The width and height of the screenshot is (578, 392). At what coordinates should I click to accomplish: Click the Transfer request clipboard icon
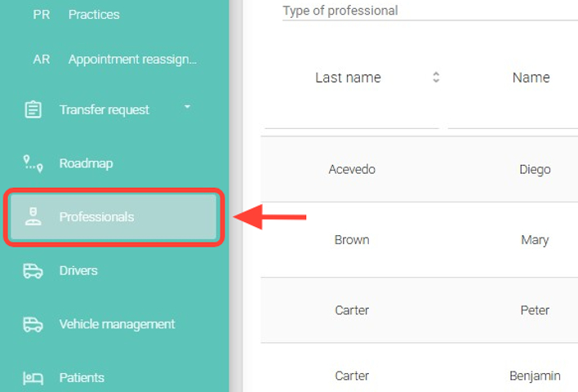coord(33,109)
